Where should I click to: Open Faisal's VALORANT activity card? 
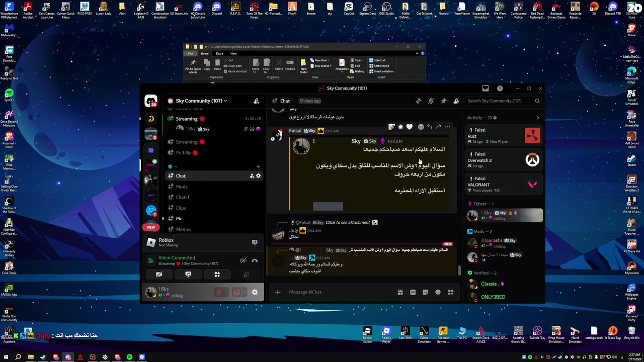504,184
